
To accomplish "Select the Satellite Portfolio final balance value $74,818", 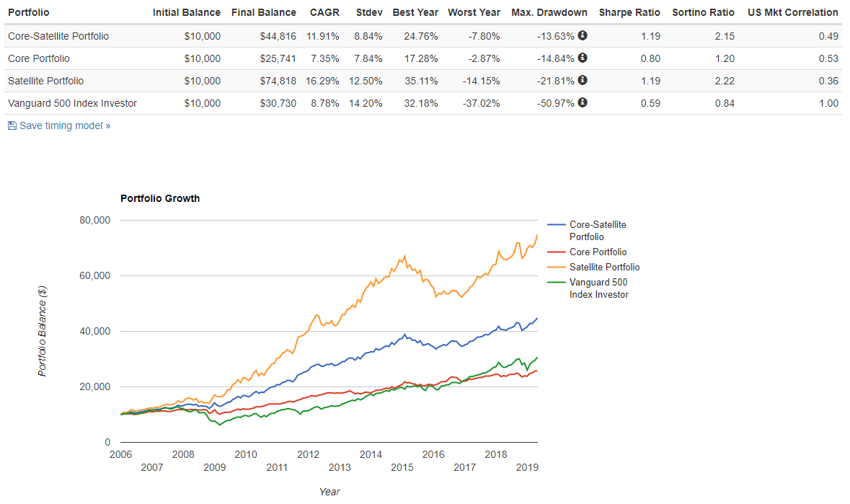I will [280, 81].
